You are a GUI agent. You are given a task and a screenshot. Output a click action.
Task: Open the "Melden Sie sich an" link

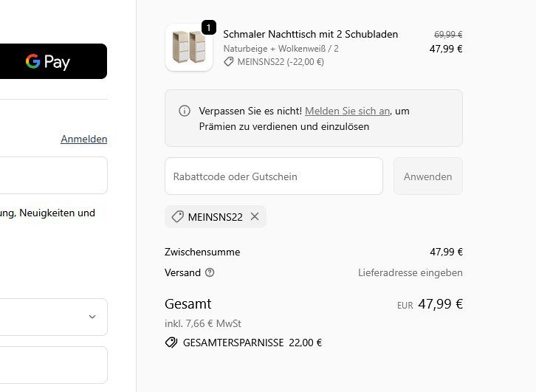click(x=347, y=111)
